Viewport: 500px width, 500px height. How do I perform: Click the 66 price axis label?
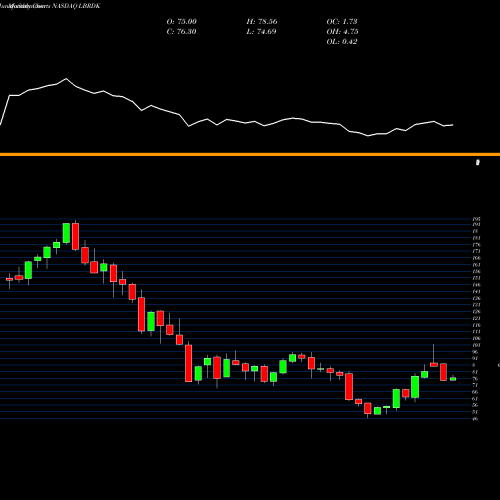point(475,392)
